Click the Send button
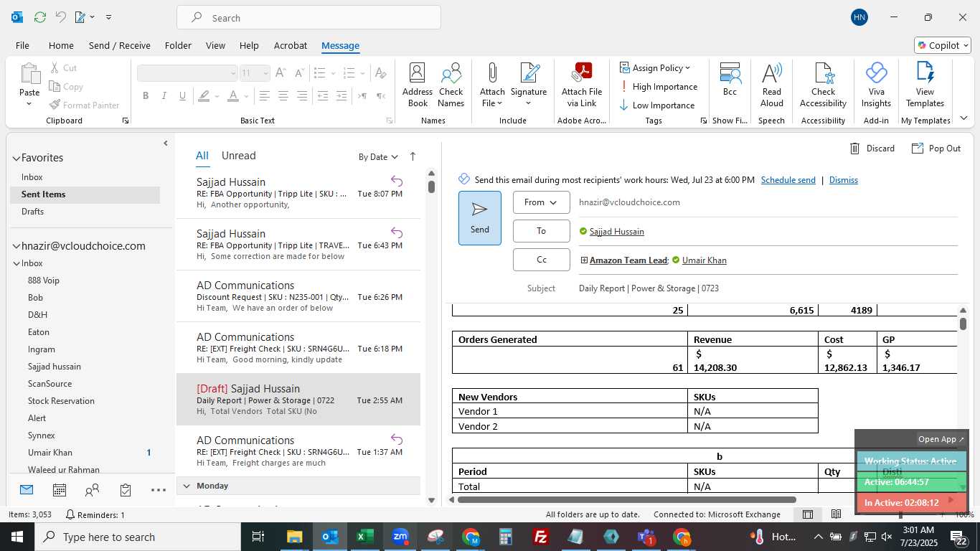The width and height of the screenshot is (980, 551). pos(479,218)
